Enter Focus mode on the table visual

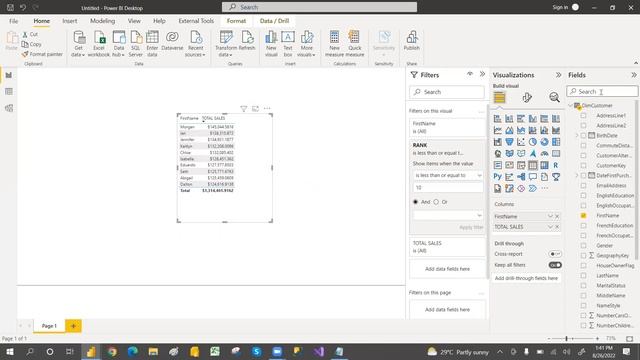[256, 109]
